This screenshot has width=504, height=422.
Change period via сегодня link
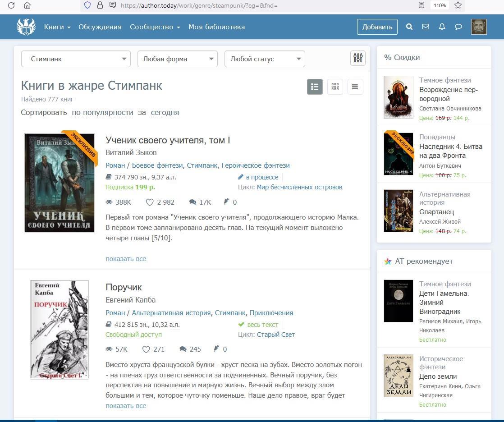[165, 113]
